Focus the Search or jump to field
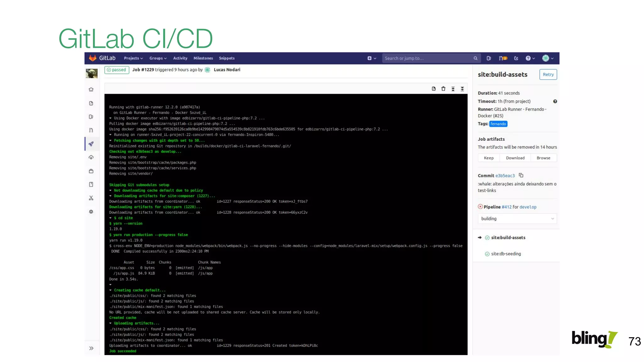Image resolution: width=644 pixels, height=362 pixels. (431, 58)
